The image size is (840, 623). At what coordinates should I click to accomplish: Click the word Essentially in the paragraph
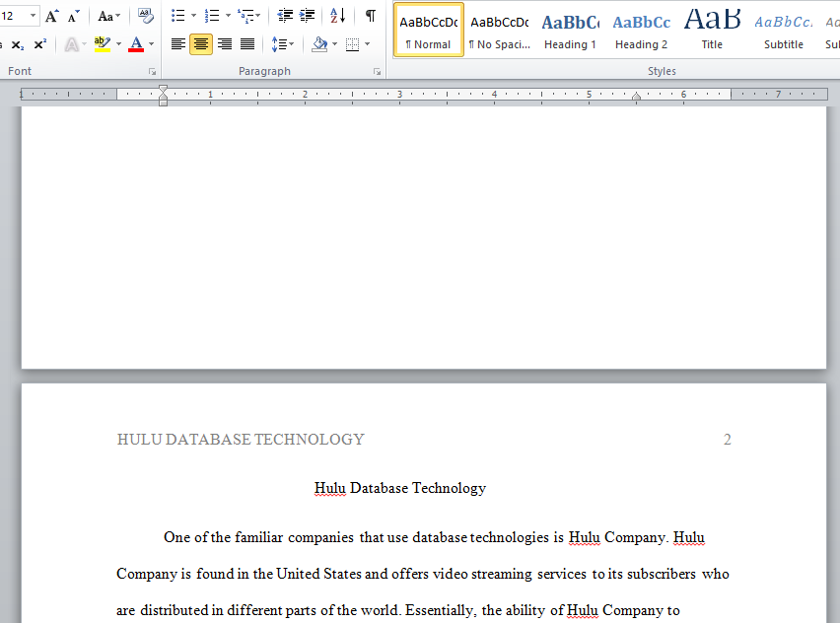tap(441, 611)
